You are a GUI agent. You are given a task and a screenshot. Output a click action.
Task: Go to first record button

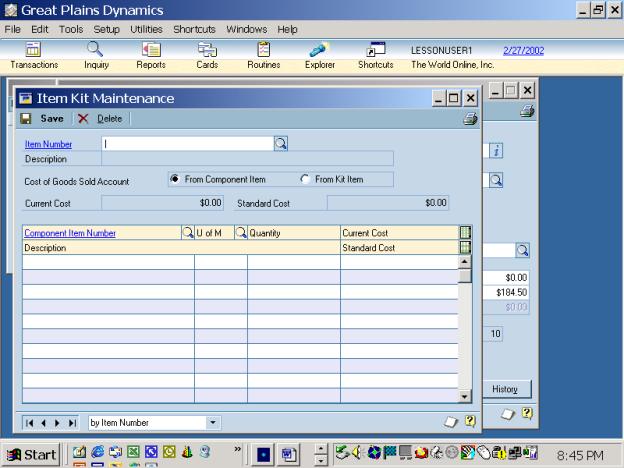click(x=29, y=423)
